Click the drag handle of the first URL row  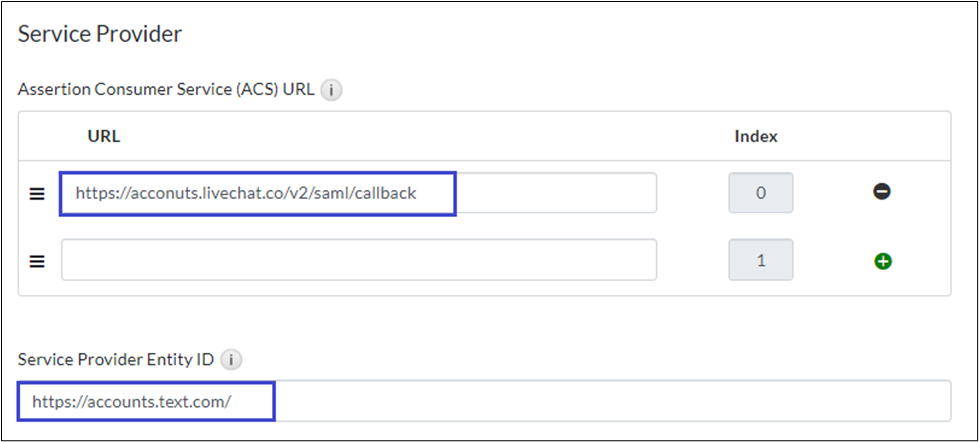pos(37,194)
